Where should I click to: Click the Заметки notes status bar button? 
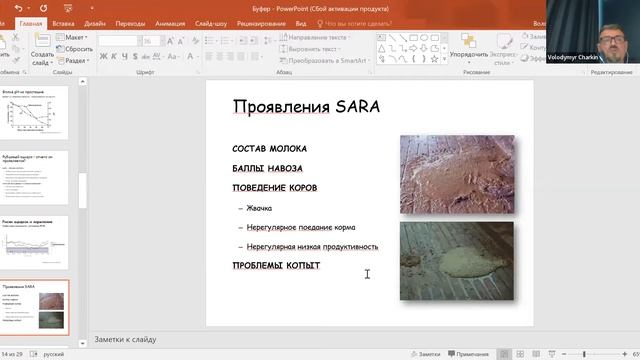click(x=425, y=354)
